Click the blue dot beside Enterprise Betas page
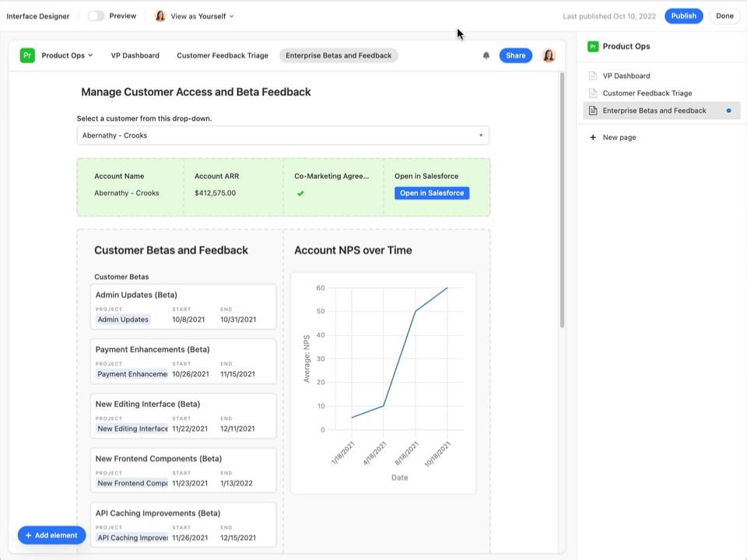Image resolution: width=747 pixels, height=560 pixels. click(728, 110)
